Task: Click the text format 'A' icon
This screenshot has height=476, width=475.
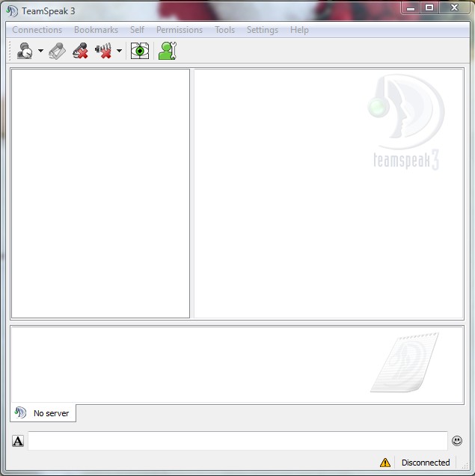Action: tap(18, 441)
